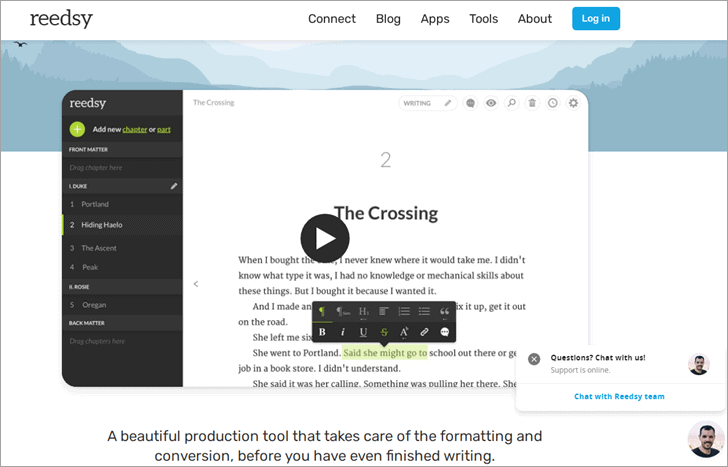Toggle the WRITING mode switch
Viewport: 728px width, 467px height.
427,103
